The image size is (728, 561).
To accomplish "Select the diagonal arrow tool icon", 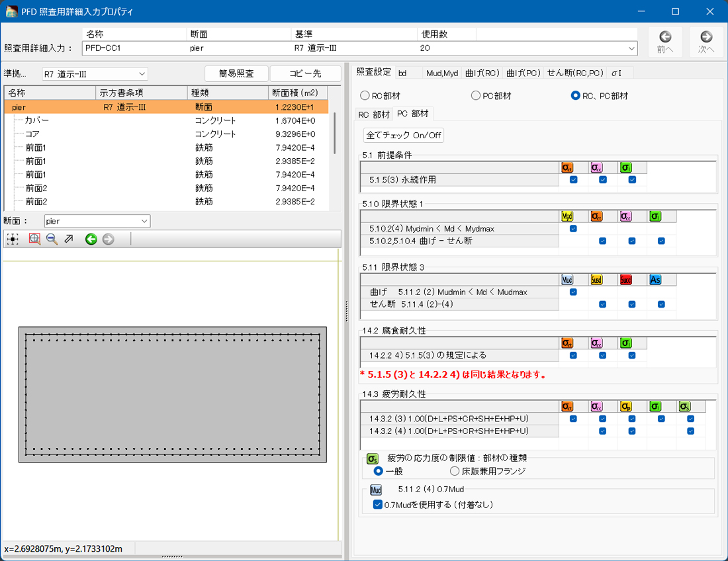I will (69, 239).
